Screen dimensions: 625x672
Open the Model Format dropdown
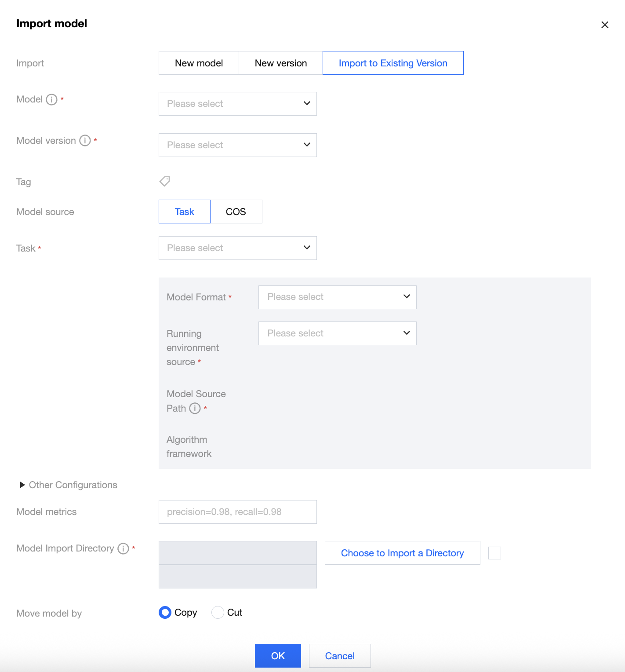tap(337, 297)
